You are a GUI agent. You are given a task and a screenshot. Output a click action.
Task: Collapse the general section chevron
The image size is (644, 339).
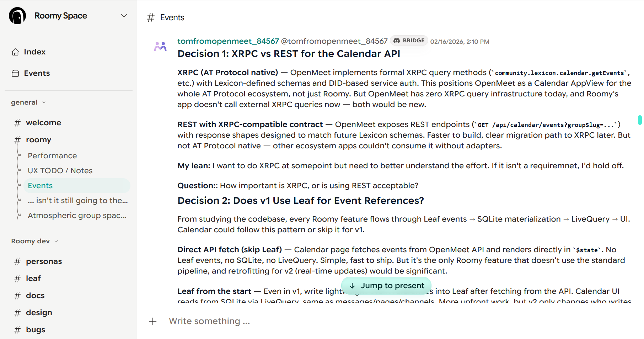pyautogui.click(x=44, y=102)
